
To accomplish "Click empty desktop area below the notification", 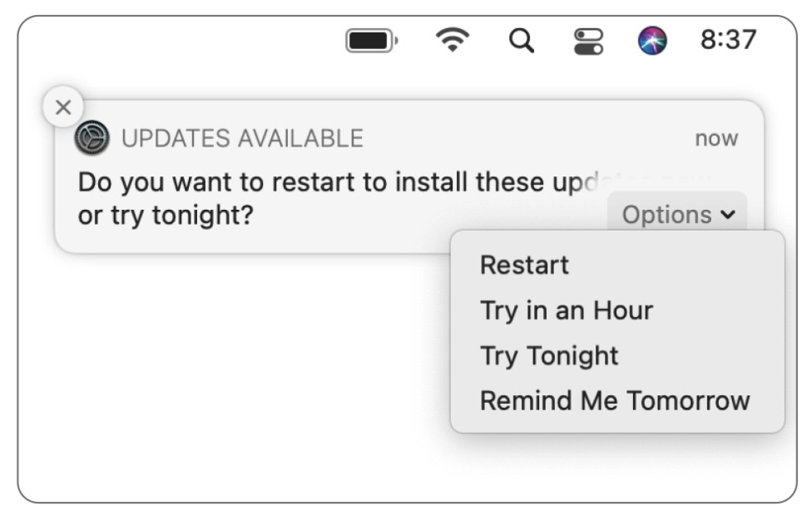I will pyautogui.click(x=233, y=373).
